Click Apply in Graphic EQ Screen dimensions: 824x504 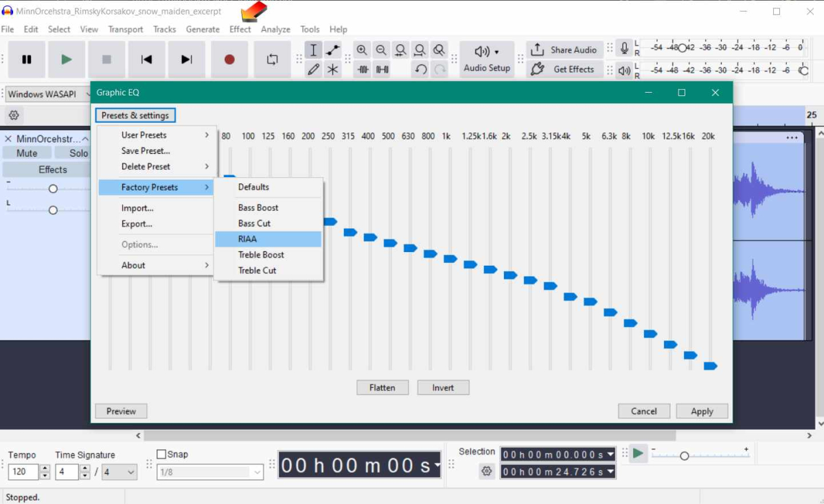[702, 411]
